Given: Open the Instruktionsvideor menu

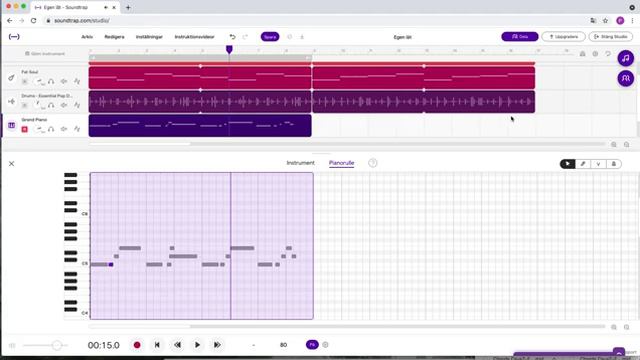Looking at the screenshot, I should point(194,37).
